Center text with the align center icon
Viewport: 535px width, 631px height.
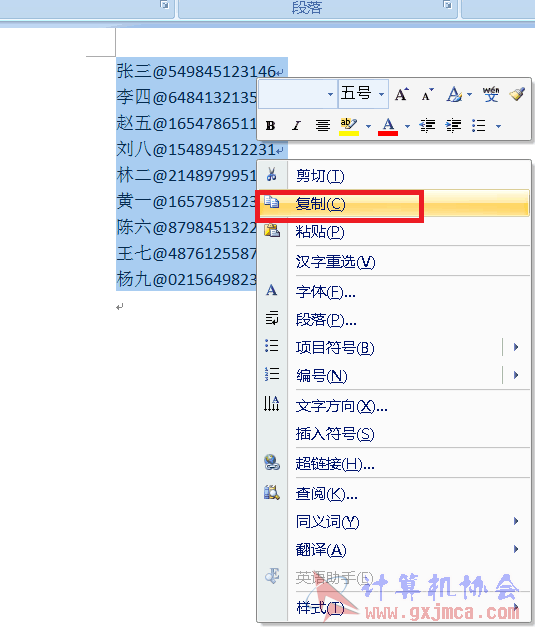pos(322,126)
